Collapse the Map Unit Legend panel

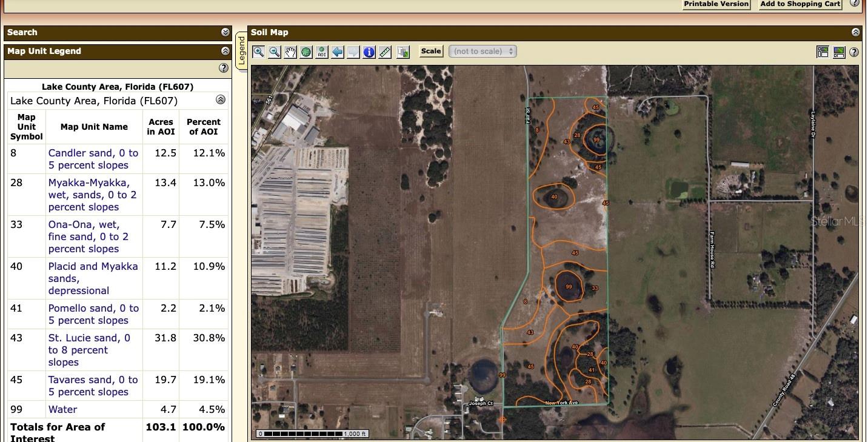coord(225,52)
